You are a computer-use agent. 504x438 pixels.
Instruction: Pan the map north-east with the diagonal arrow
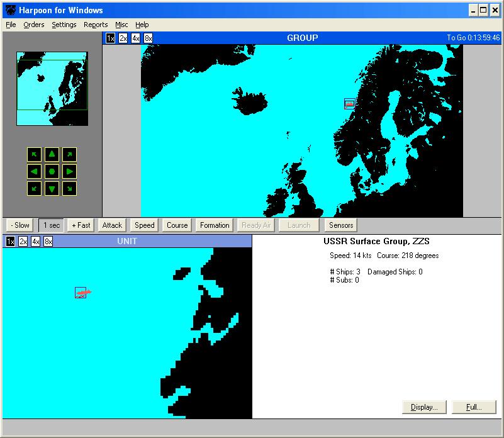[x=69, y=154]
